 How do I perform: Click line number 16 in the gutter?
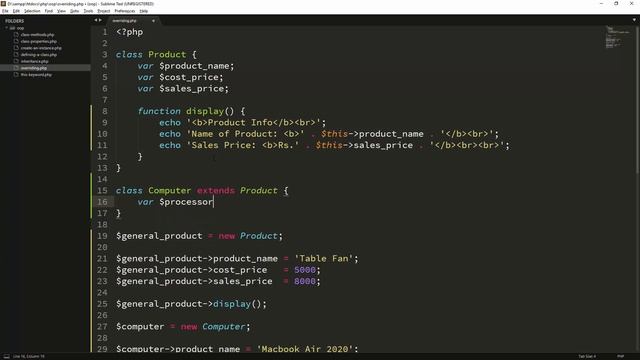(x=102, y=202)
